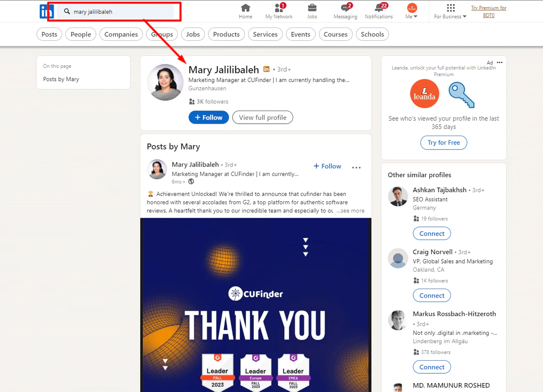Click the globe visibility icon on Mary's post
Screen dimensions: 543x392
pos(190,181)
